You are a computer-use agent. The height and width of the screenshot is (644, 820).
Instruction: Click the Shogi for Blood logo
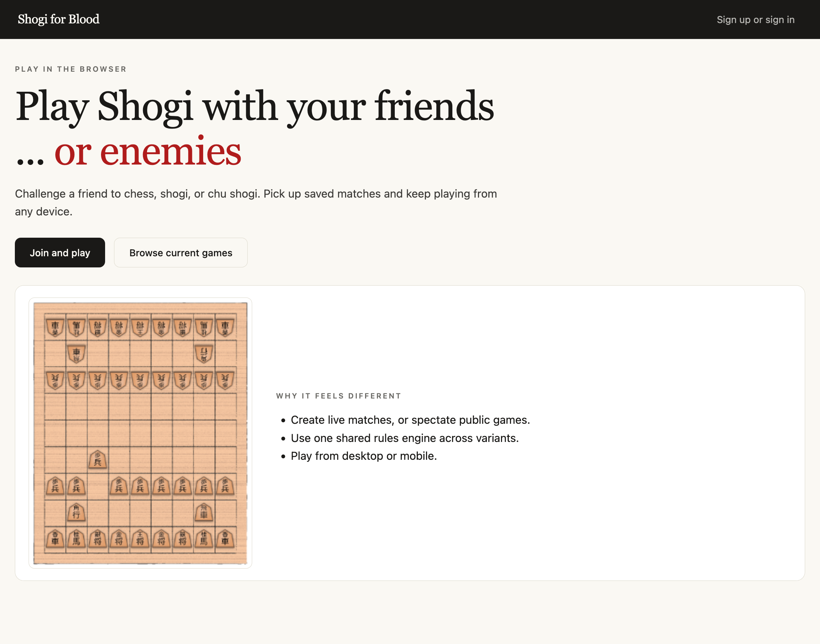[59, 19]
